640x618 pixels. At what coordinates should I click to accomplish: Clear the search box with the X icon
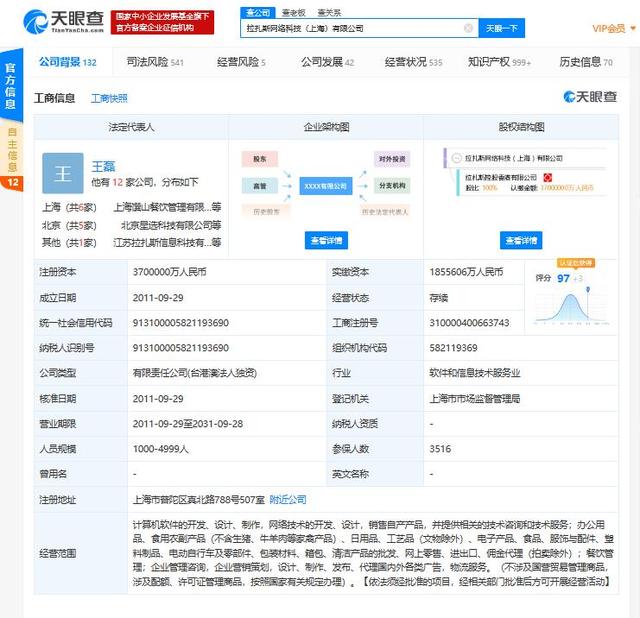pyautogui.click(x=468, y=28)
